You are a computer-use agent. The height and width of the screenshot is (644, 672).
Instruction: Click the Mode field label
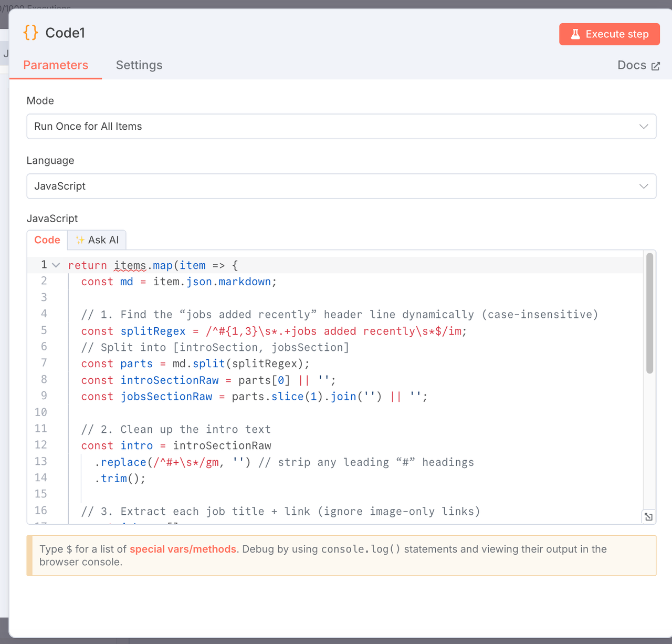click(40, 101)
